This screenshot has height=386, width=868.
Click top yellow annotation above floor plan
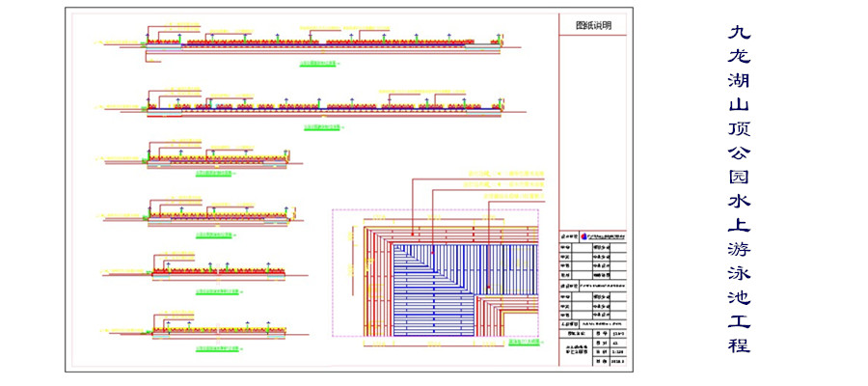click(x=519, y=178)
